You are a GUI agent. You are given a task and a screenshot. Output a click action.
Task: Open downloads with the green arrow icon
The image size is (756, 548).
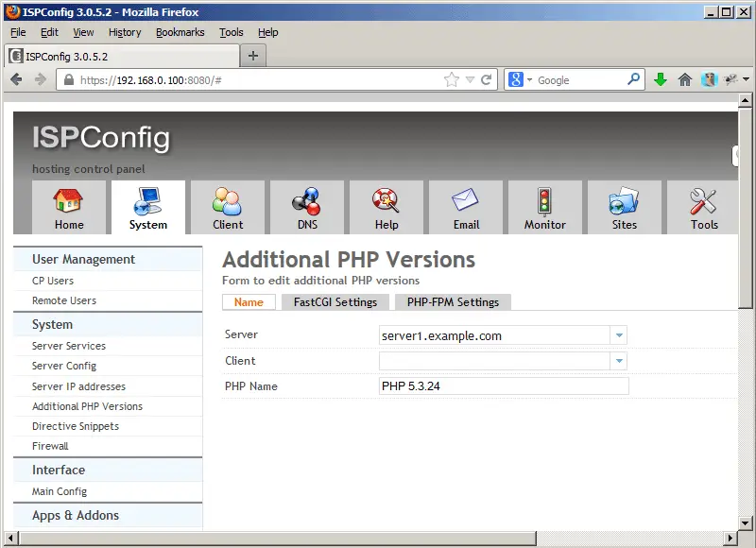[661, 79]
